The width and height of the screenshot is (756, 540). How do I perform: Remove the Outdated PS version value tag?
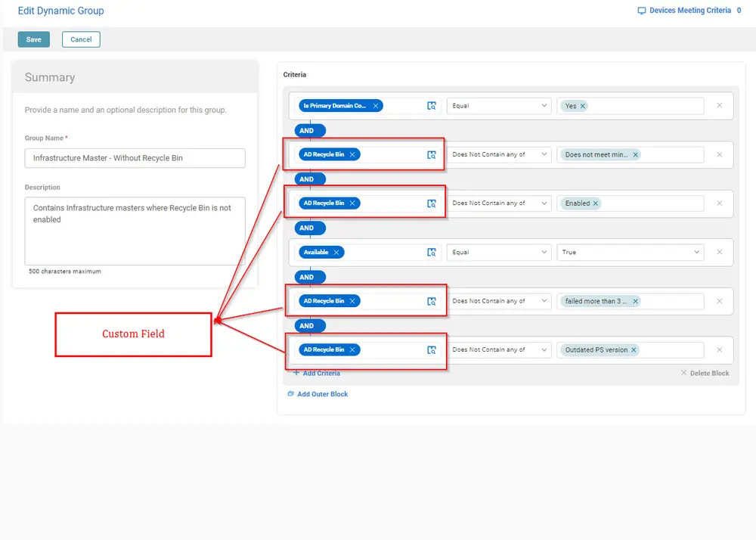(634, 350)
